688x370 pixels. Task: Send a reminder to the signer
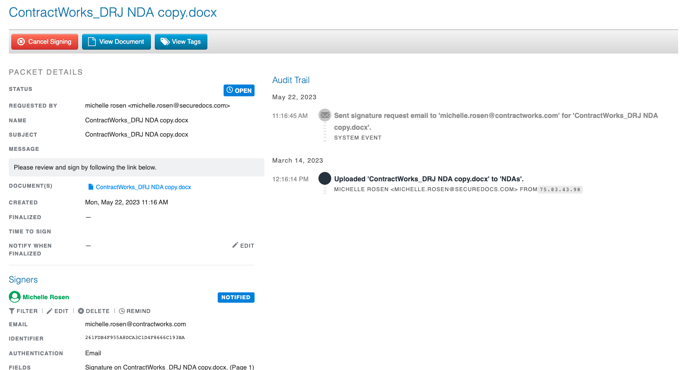(135, 311)
